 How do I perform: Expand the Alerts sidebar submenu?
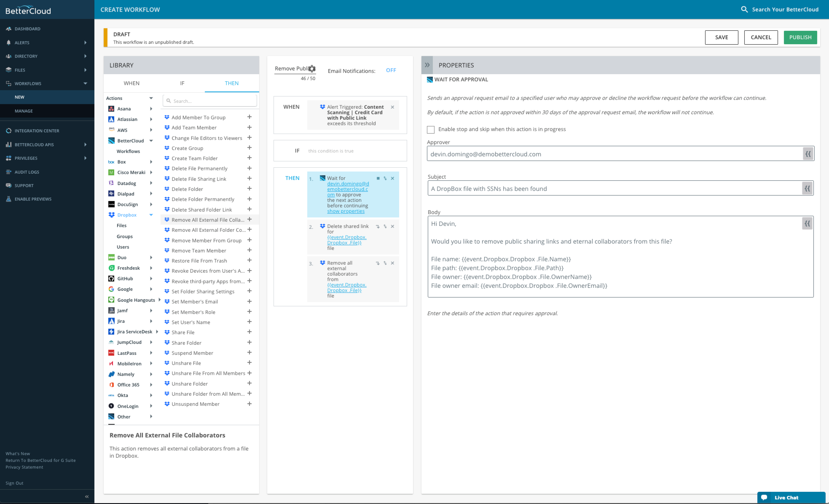point(85,43)
